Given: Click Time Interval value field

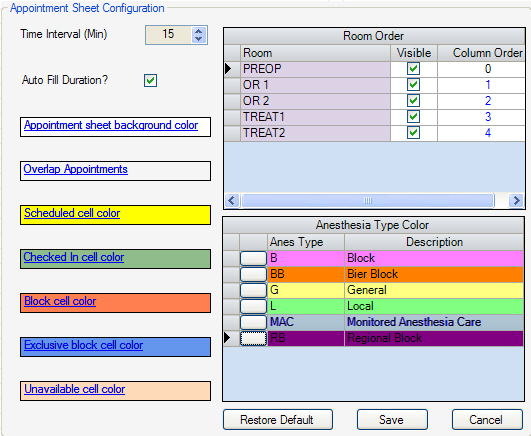Looking at the screenshot, I should coord(168,35).
